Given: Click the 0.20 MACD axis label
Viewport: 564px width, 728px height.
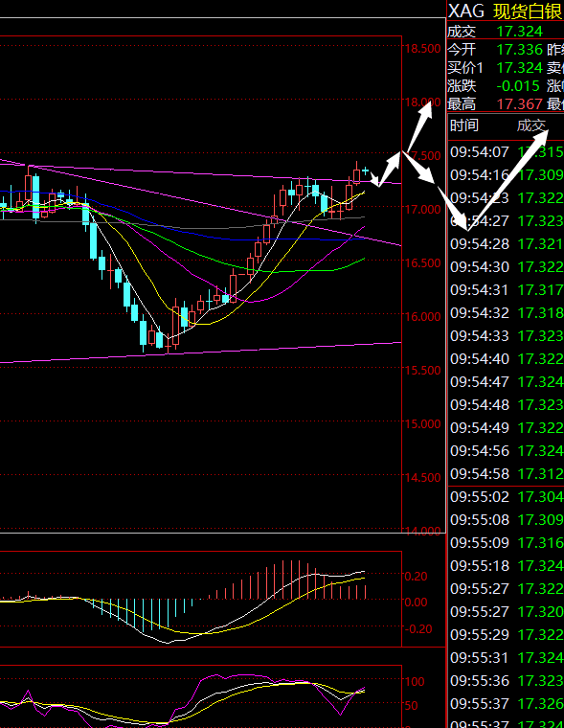Looking at the screenshot, I should (x=416, y=577).
